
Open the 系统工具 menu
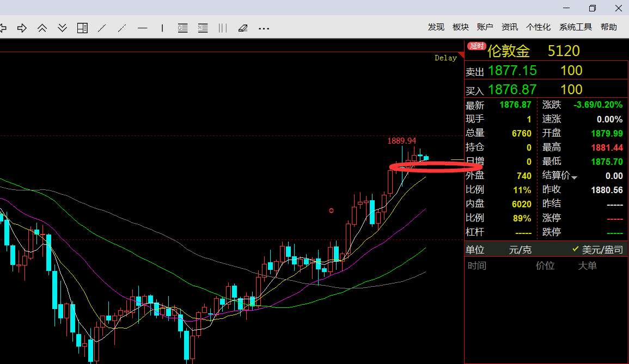coord(575,27)
